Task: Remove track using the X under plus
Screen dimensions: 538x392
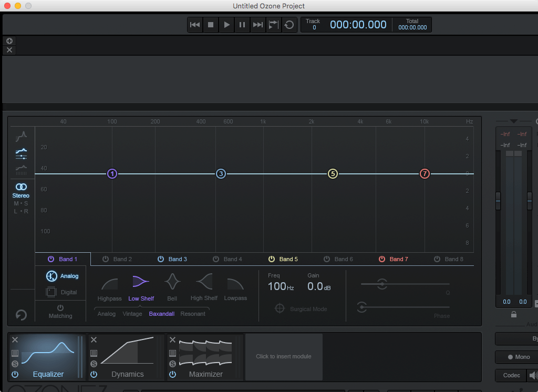Action: pos(9,50)
